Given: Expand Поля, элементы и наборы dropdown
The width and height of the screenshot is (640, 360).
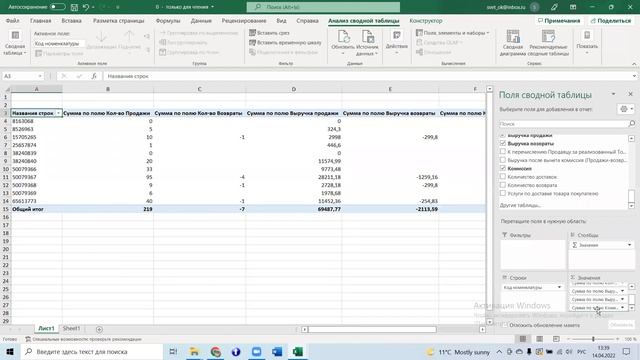Looking at the screenshot, I should tap(453, 33).
